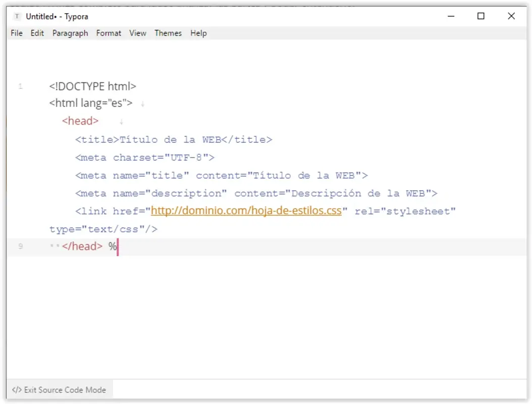This screenshot has height=404, width=532.
Task: Open the Edit menu
Action: click(36, 33)
